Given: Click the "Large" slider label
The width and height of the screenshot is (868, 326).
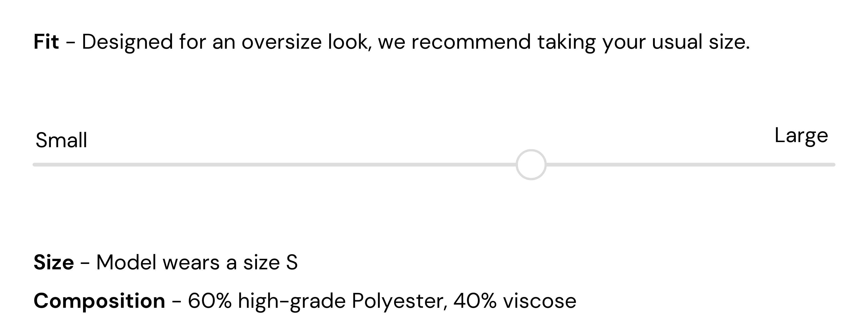Looking at the screenshot, I should click(801, 136).
